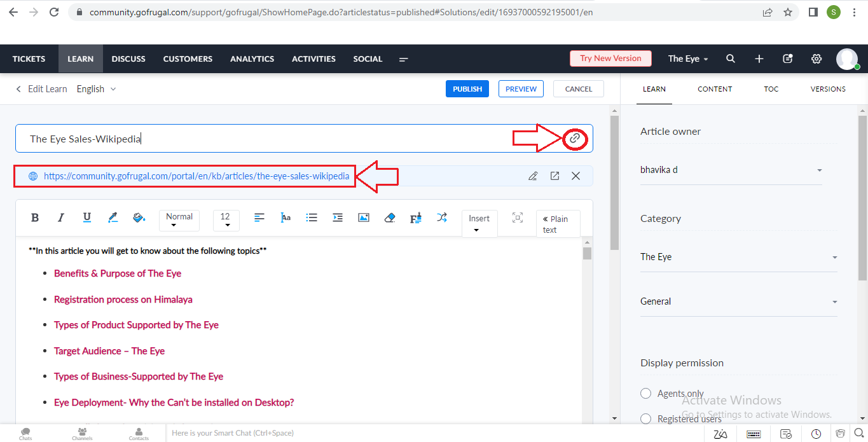The width and height of the screenshot is (868, 442).
Task: Open The Eye category dropdown
Action: tap(738, 257)
